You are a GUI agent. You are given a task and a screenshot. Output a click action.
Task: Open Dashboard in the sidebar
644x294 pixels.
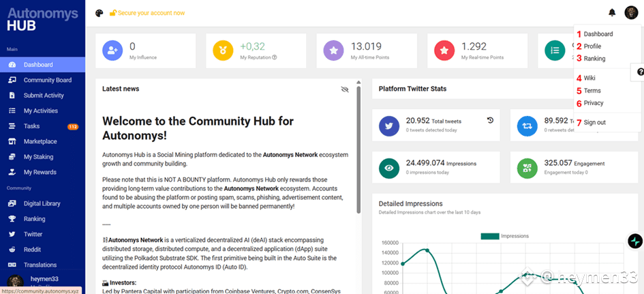[x=43, y=65]
